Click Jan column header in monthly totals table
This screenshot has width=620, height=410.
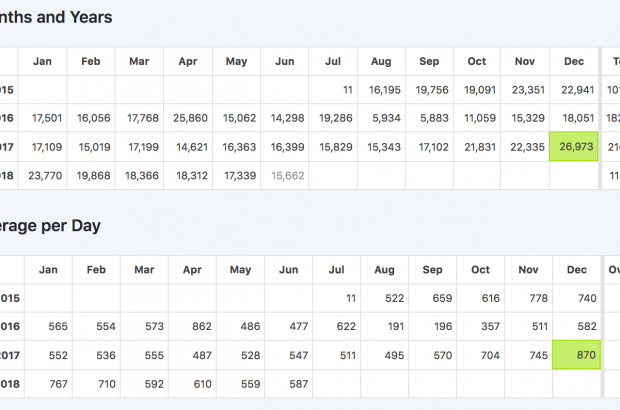[42, 61]
